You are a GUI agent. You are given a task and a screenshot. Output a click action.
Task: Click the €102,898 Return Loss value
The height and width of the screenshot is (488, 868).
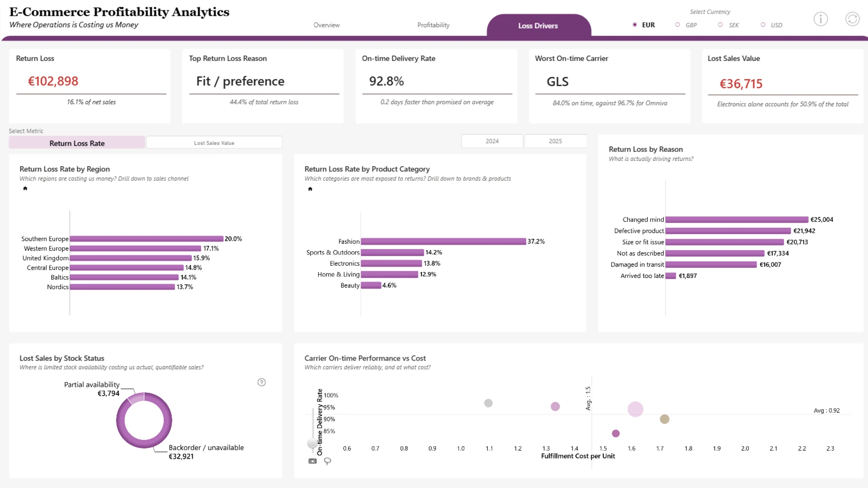point(53,81)
